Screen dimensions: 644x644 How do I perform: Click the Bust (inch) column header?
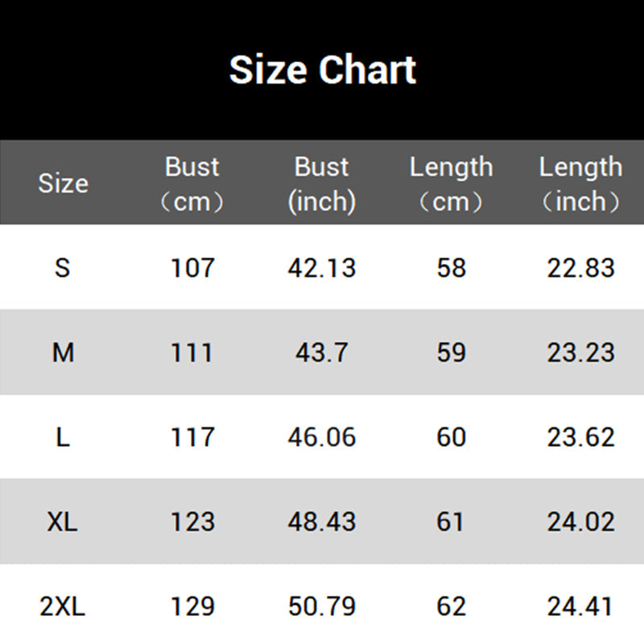click(x=322, y=184)
